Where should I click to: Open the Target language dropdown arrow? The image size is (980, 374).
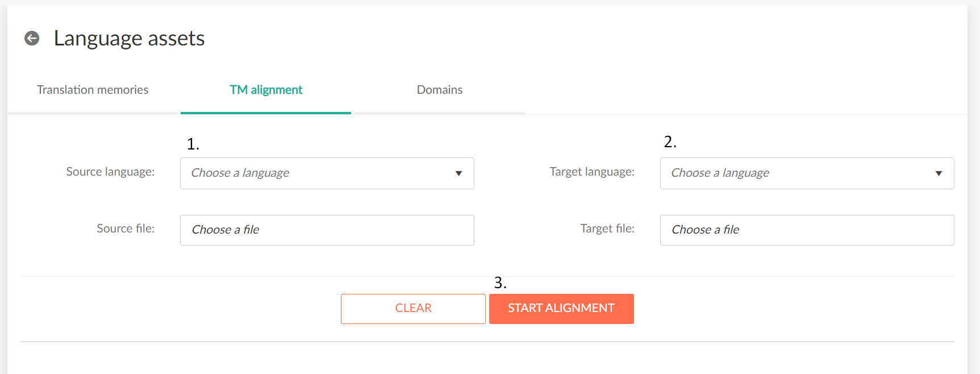point(939,173)
